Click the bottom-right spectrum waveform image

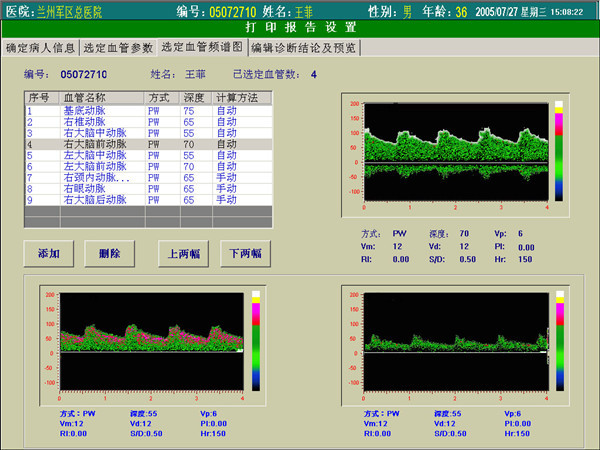click(x=456, y=340)
